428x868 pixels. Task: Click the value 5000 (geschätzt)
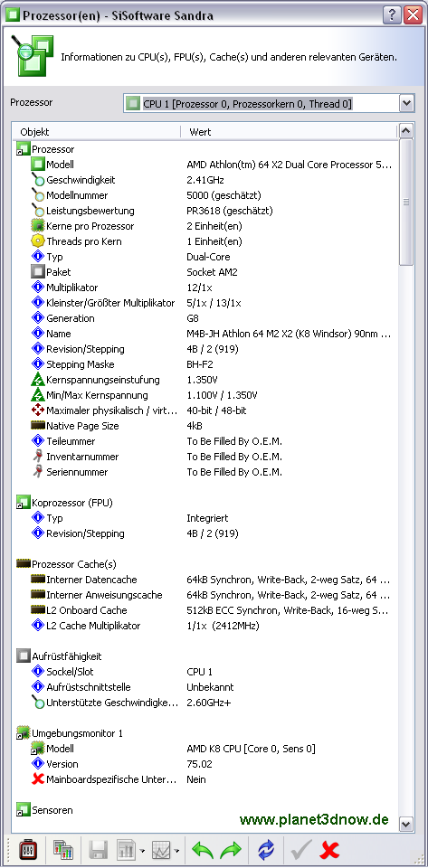point(224,195)
